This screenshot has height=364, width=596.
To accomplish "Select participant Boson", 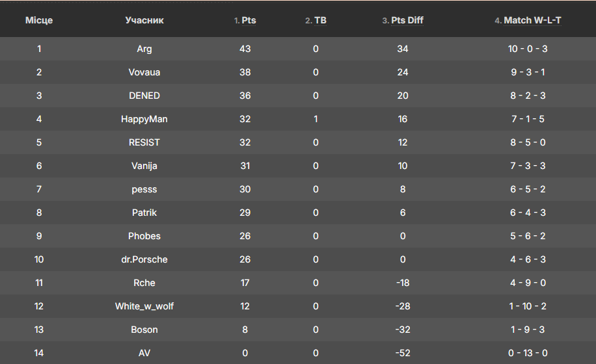I will (144, 330).
